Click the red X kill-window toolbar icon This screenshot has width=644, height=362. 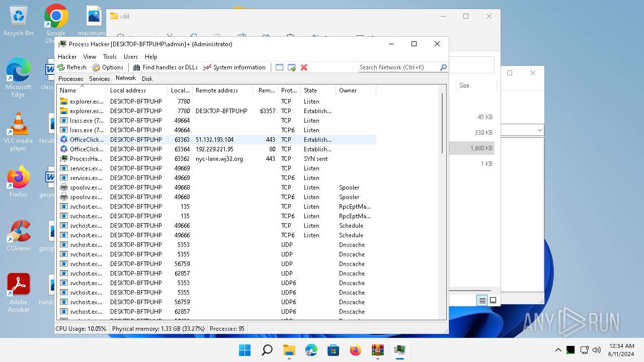[304, 67]
